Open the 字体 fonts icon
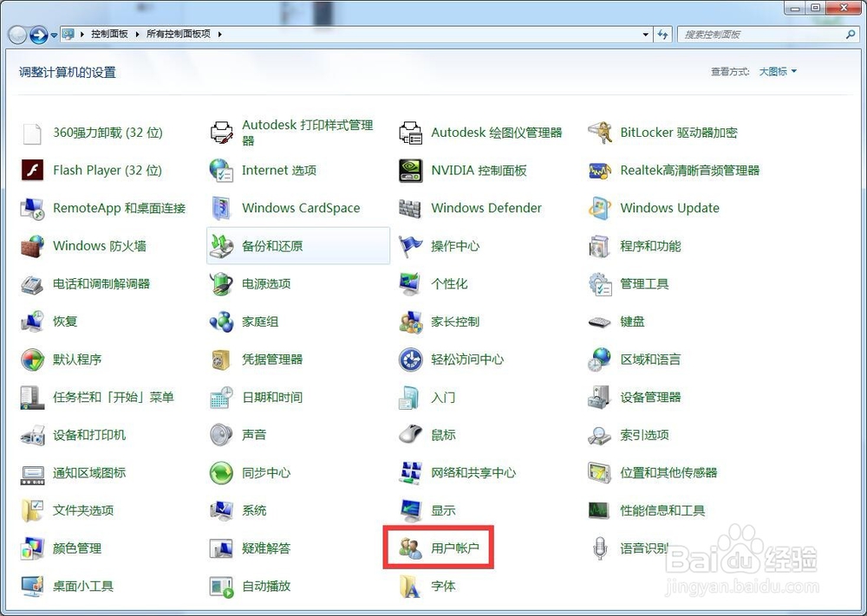The width and height of the screenshot is (867, 616). tap(410, 587)
